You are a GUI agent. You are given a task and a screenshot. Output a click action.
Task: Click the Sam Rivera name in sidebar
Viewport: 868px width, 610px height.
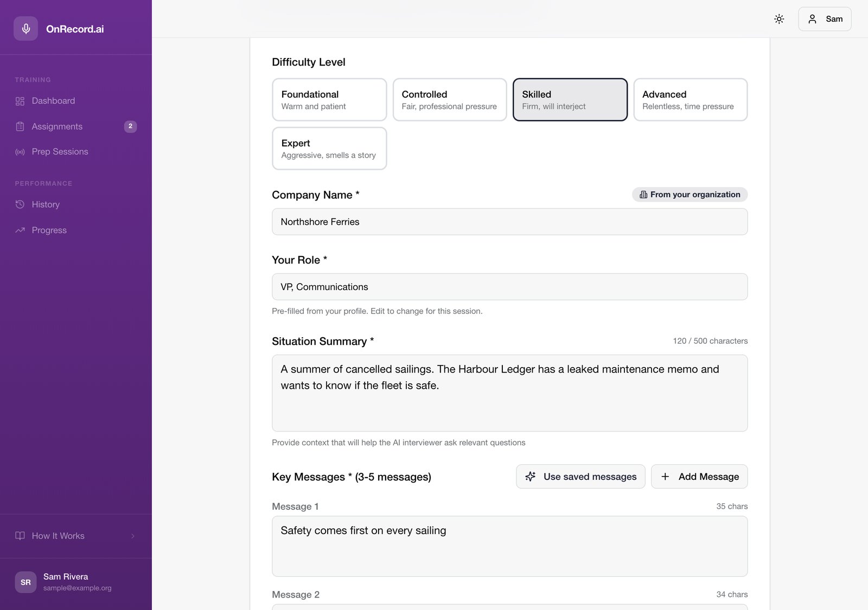tap(66, 576)
